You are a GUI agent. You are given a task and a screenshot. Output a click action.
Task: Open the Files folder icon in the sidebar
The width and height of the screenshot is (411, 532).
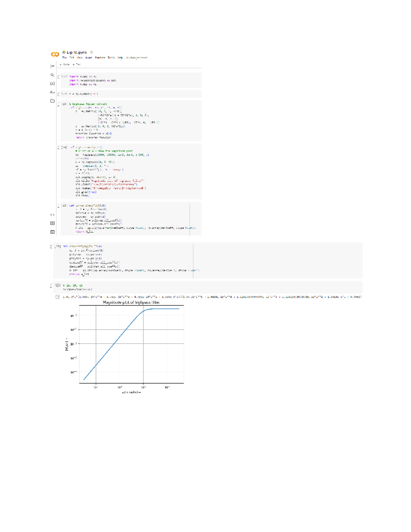point(52,101)
